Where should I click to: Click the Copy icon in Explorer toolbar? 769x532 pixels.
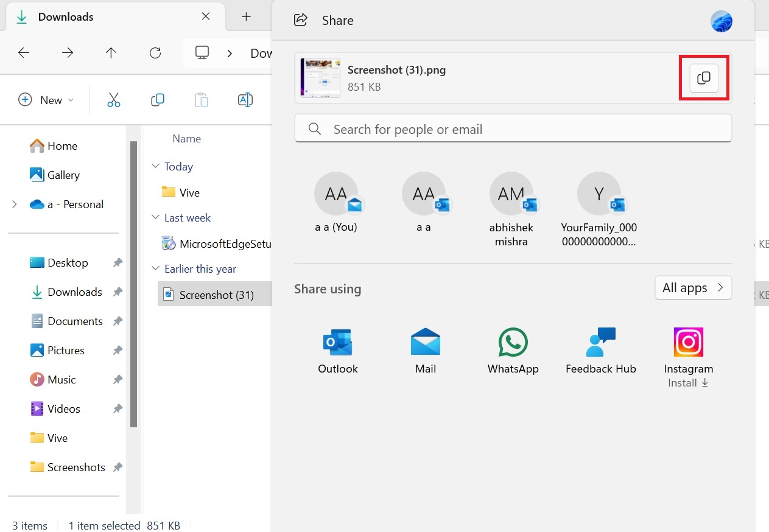click(x=158, y=100)
